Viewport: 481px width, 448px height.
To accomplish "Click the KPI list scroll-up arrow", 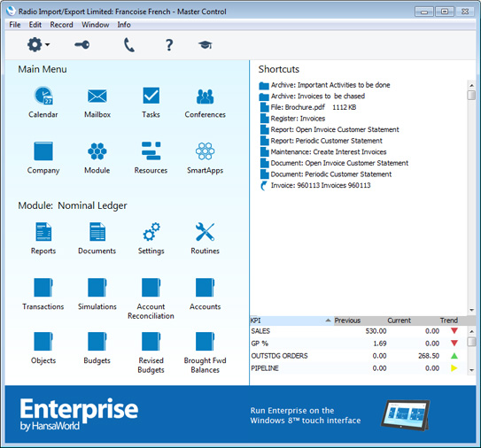I will tap(471, 331).
